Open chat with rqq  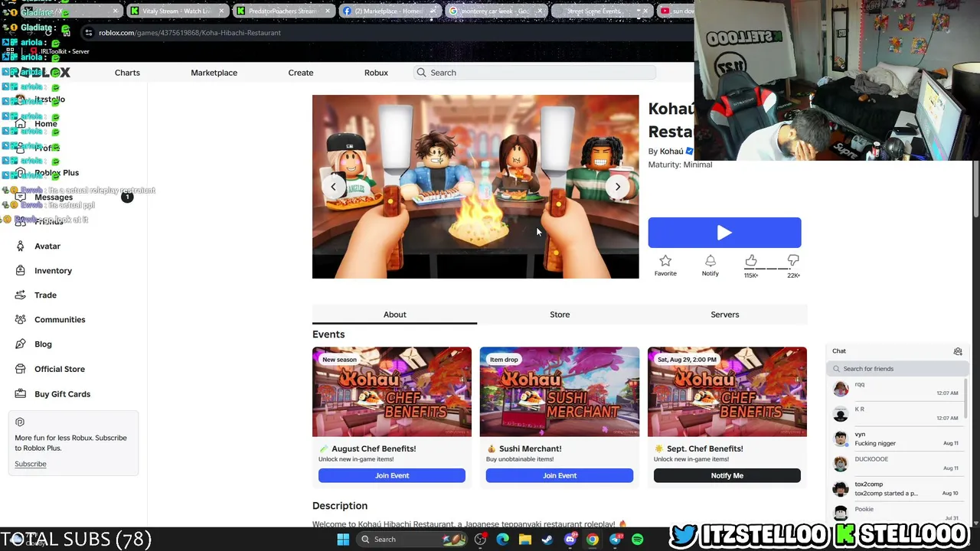(896, 389)
